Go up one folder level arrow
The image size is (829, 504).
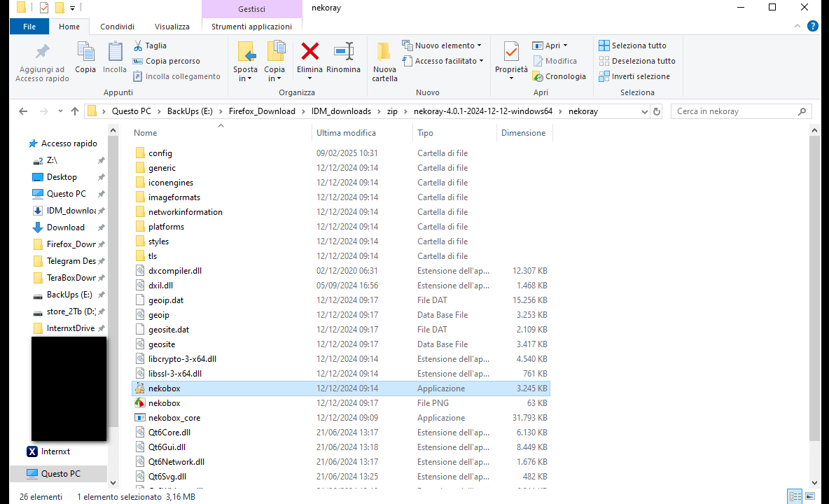(x=74, y=111)
